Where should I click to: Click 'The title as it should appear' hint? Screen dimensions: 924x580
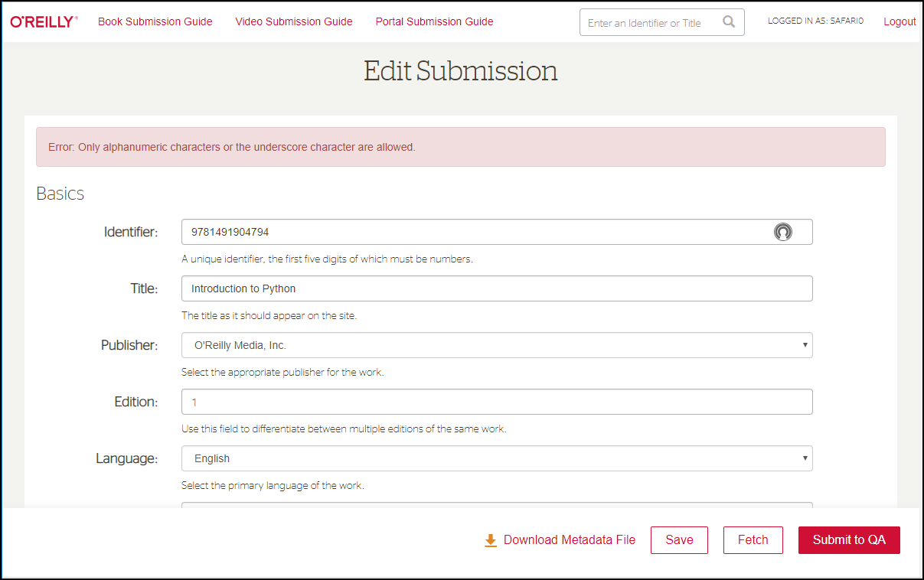269,316
